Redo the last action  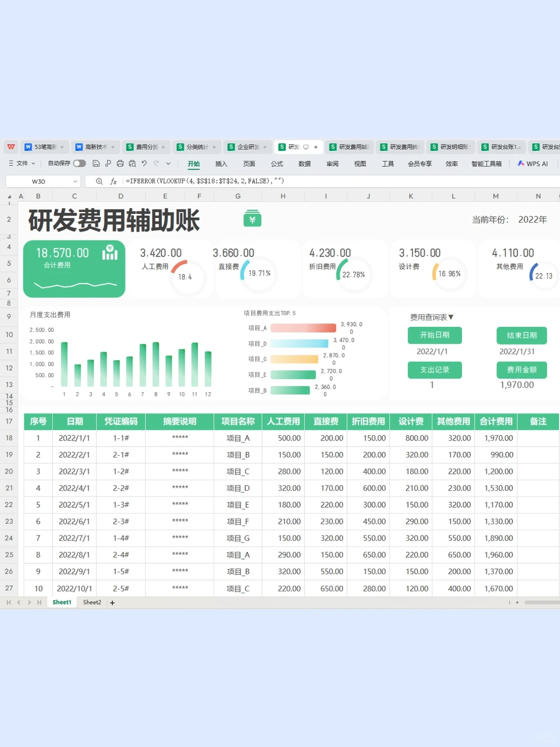(x=156, y=163)
